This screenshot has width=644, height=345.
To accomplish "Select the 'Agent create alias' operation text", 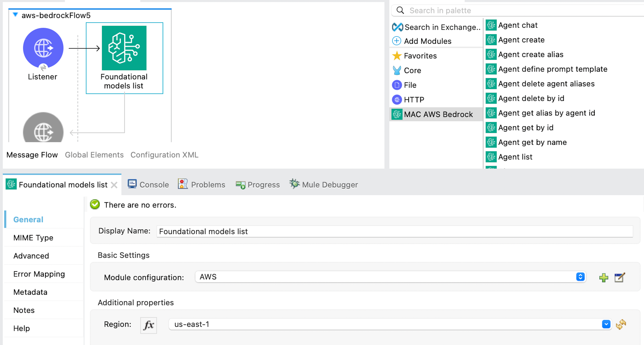I will (531, 54).
